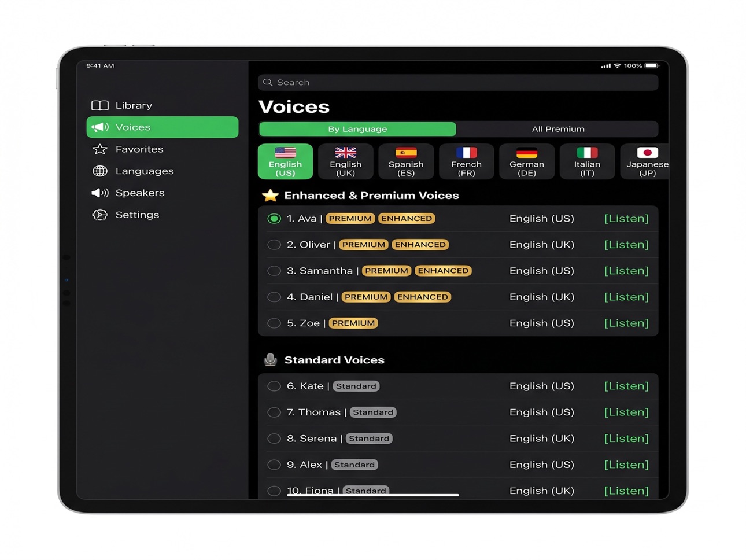Click the 9:41 AM clock
Screen dimensions: 746x560
100,65
